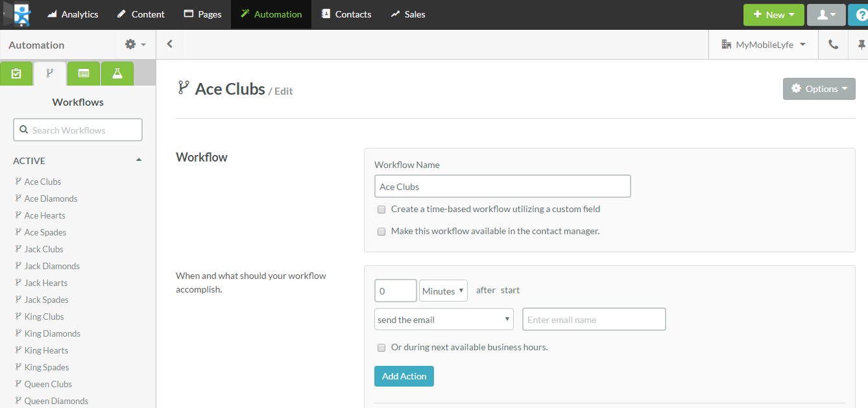The image size is (868, 408).
Task: Click the Search Workflows field
Action: coord(78,130)
